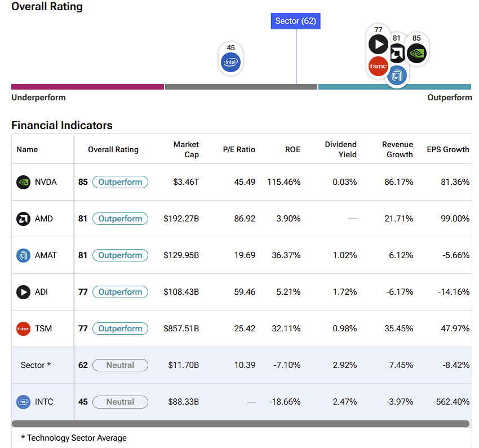Screen dimensions: 479x448
Task: Click the ROE column header
Action: click(x=292, y=150)
